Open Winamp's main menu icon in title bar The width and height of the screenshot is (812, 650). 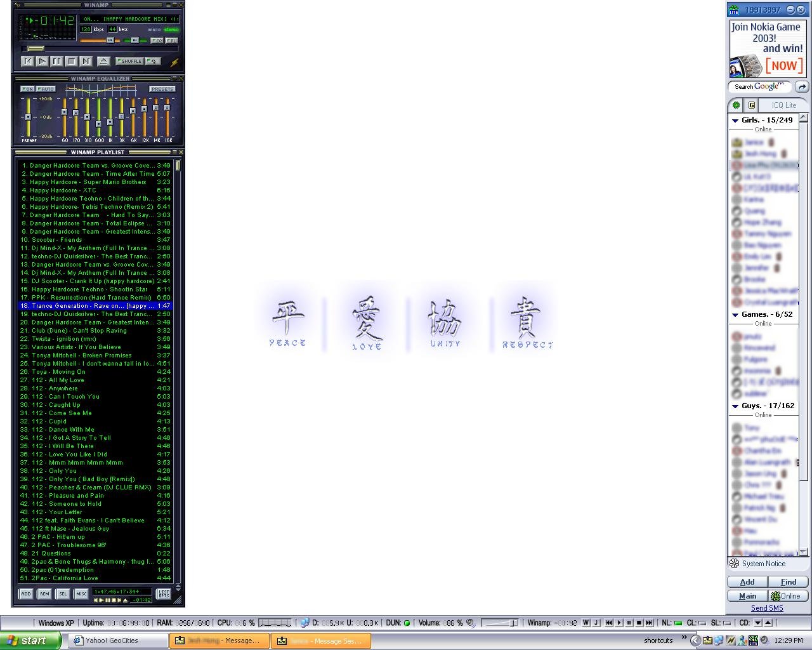pos(16,5)
